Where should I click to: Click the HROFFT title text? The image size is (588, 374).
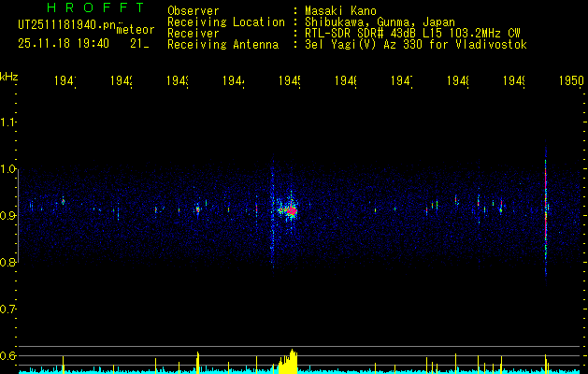(x=95, y=7)
